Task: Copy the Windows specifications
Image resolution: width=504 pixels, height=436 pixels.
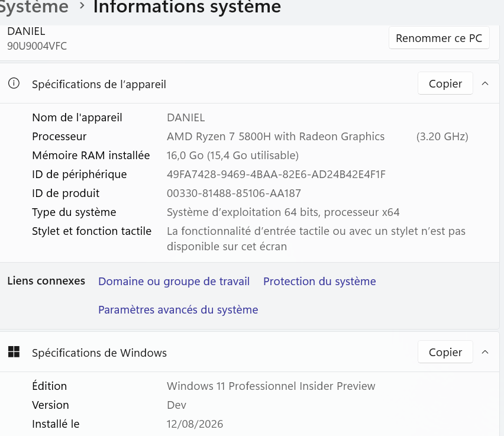Action: coord(445,352)
